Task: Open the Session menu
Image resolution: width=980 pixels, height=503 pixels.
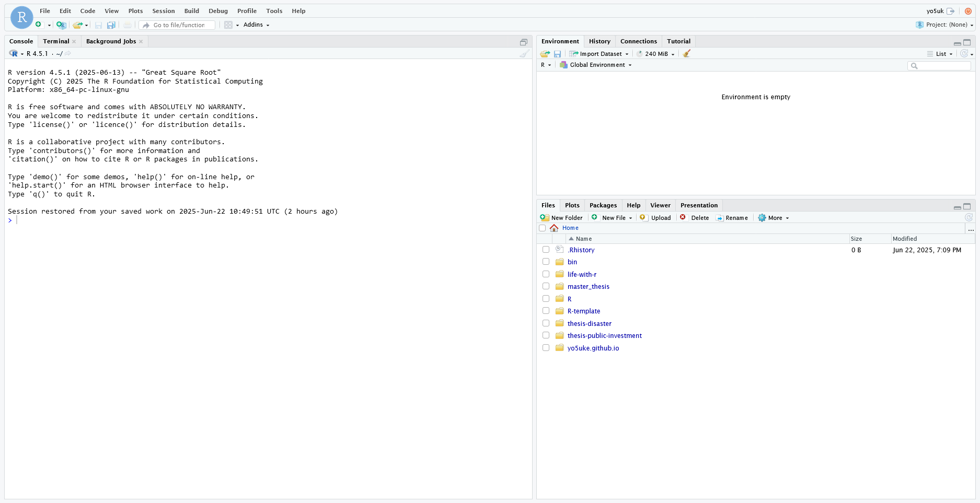Action: coord(163,11)
